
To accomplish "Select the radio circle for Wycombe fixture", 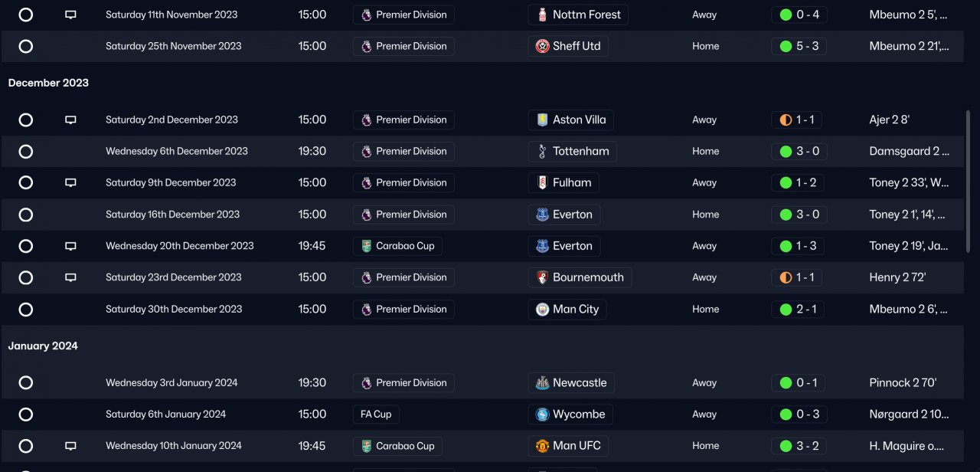I will [25, 415].
